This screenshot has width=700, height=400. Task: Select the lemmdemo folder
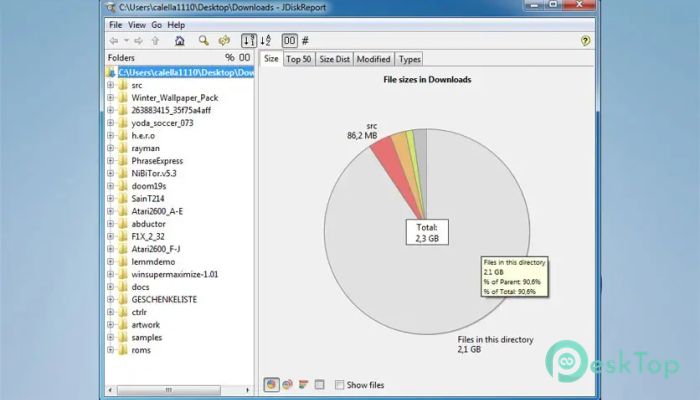pos(153,262)
